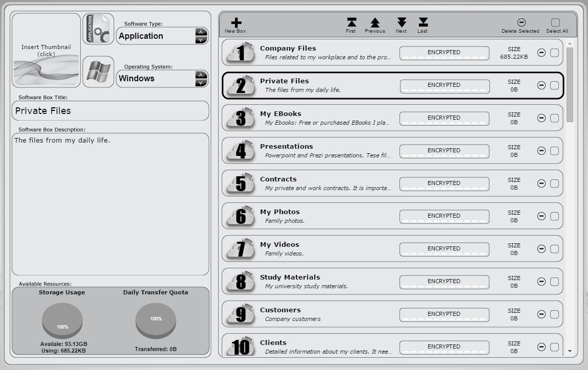This screenshot has width=588, height=370.
Task: Go to Next box
Action: [402, 22]
